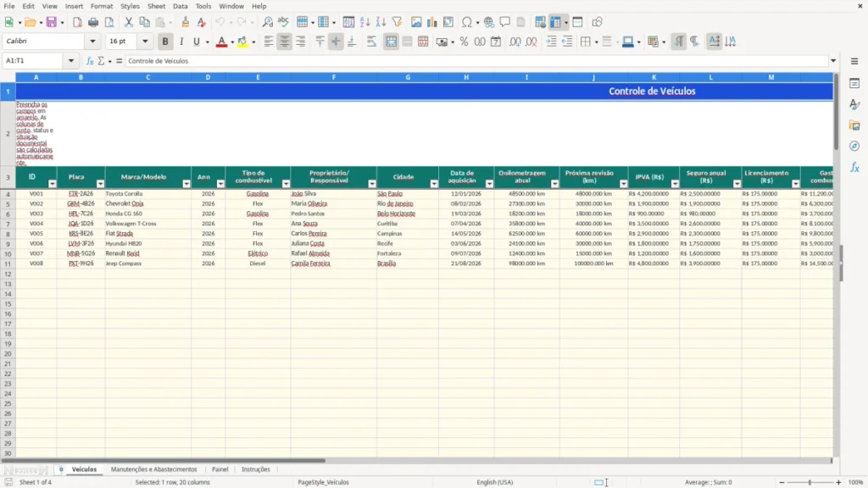Image resolution: width=868 pixels, height=488 pixels.
Task: Toggle Center Vertically alignment
Action: (x=336, y=42)
